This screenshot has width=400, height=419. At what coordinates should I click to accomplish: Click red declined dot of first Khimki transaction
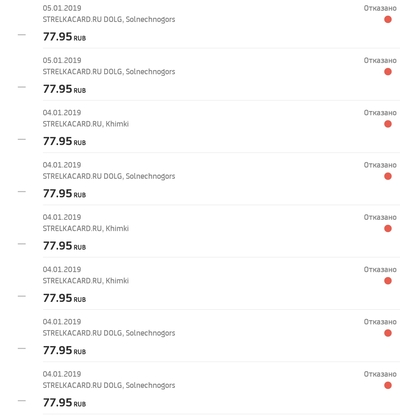point(388,124)
